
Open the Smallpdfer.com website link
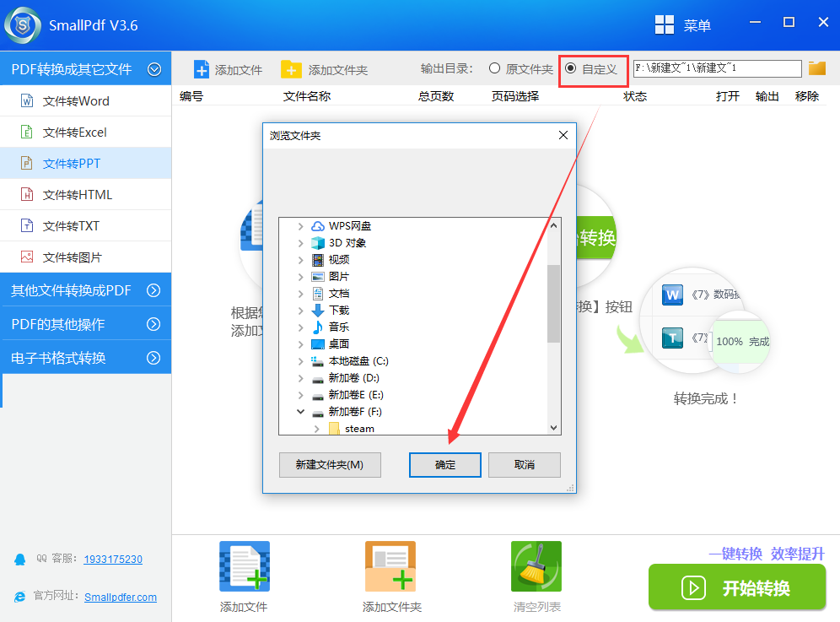pos(121,597)
